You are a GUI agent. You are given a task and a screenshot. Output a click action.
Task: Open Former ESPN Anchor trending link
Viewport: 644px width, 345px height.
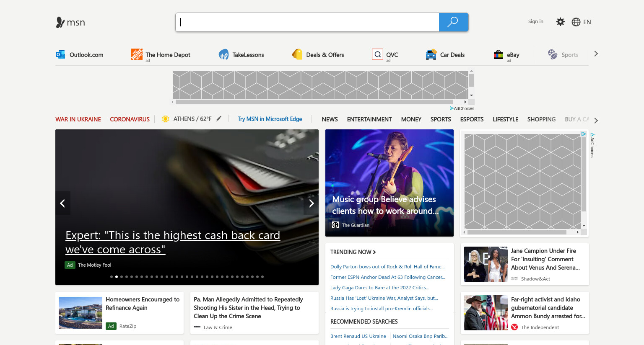point(388,277)
